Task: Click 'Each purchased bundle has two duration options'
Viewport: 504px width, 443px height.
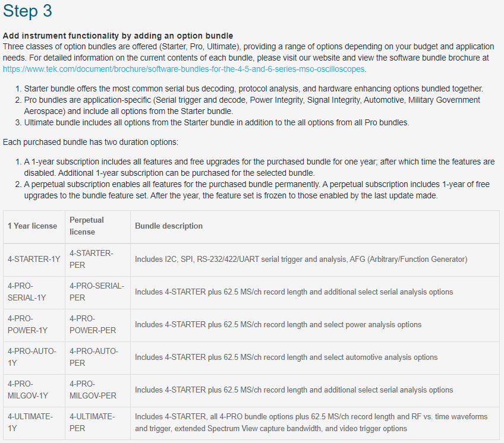Action: click(90, 143)
